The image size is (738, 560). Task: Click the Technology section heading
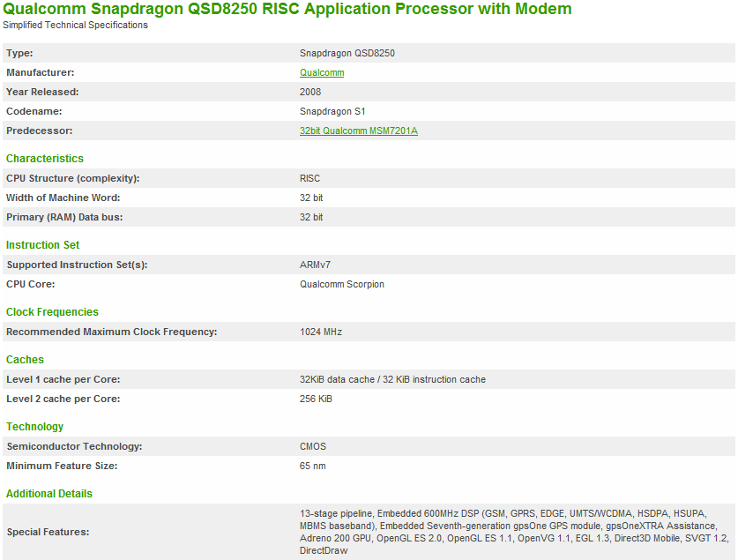click(35, 426)
